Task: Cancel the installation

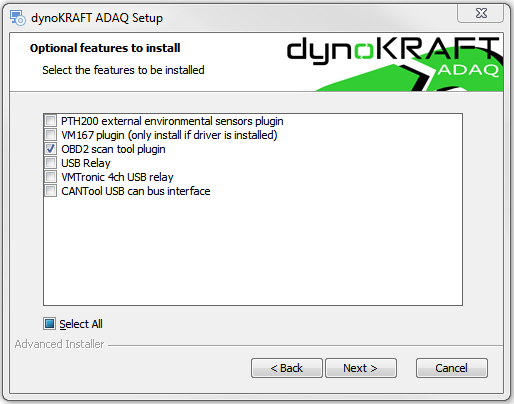Action: [452, 368]
